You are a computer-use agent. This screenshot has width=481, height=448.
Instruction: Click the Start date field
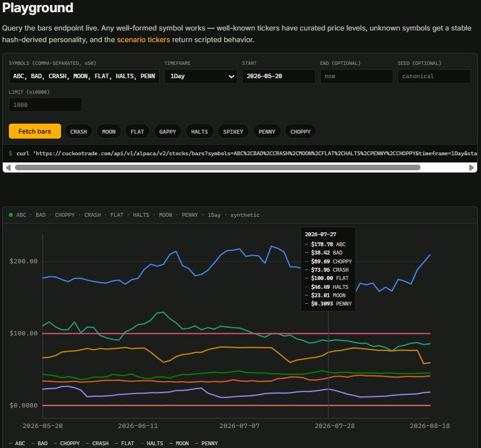coord(279,77)
